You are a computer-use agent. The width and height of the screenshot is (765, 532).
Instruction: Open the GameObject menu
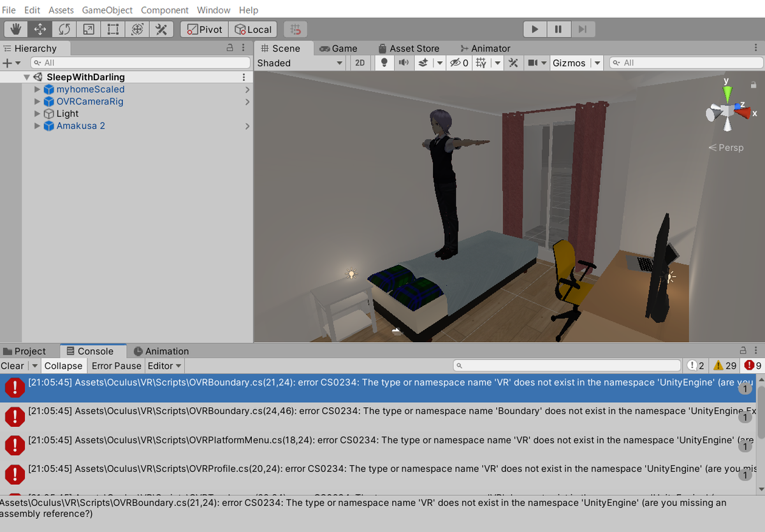[x=107, y=10]
